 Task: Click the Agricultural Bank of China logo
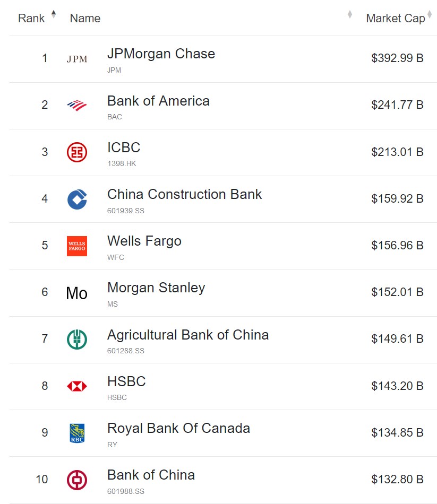(77, 340)
